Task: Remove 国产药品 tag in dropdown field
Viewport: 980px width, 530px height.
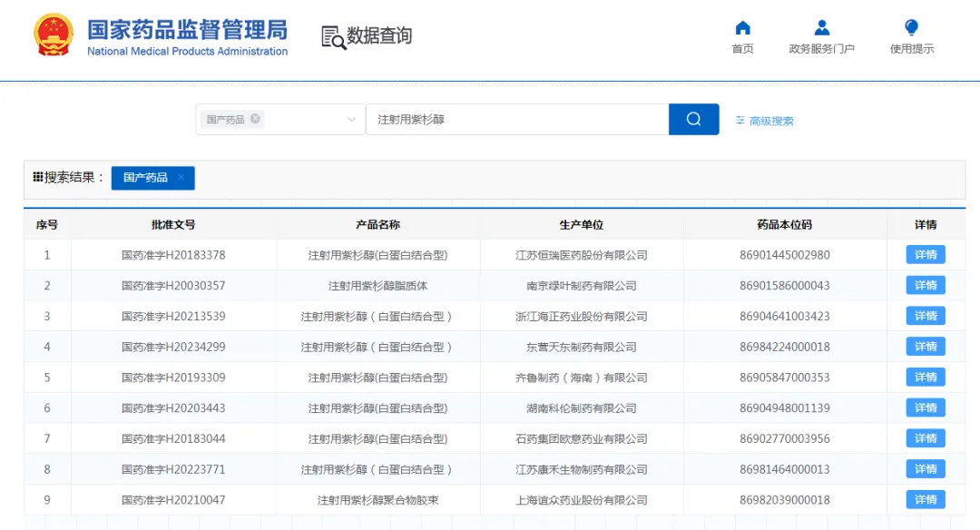Action: [x=256, y=119]
